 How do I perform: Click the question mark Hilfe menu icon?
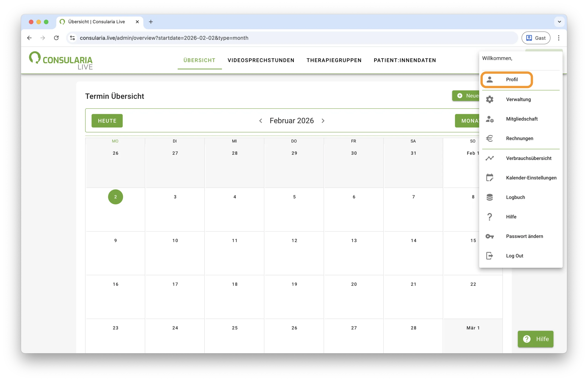click(x=489, y=217)
